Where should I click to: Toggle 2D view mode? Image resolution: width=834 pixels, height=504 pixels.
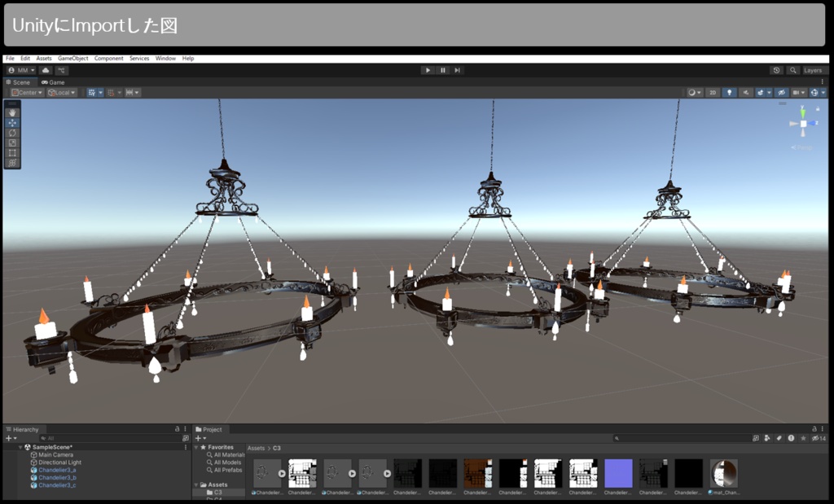click(x=713, y=93)
